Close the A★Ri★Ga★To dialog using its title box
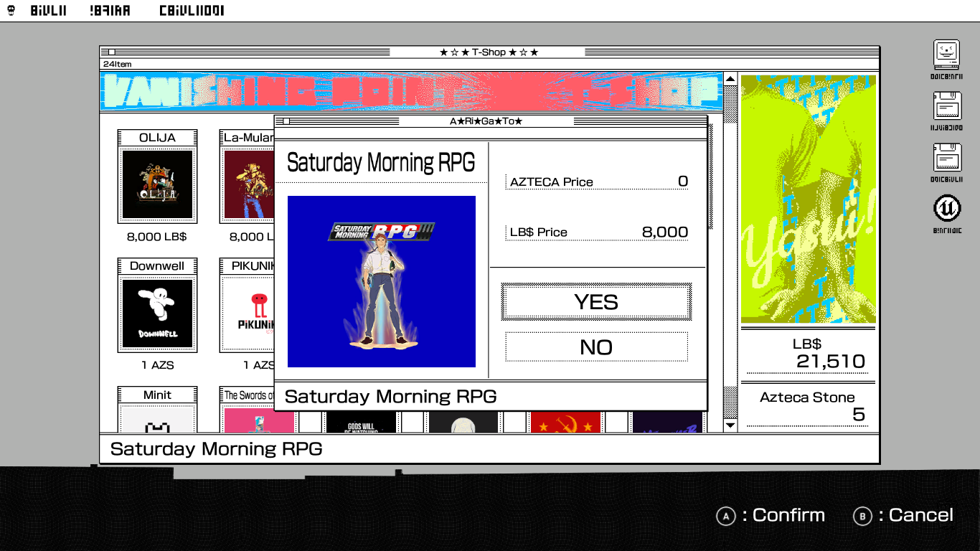 (286, 121)
